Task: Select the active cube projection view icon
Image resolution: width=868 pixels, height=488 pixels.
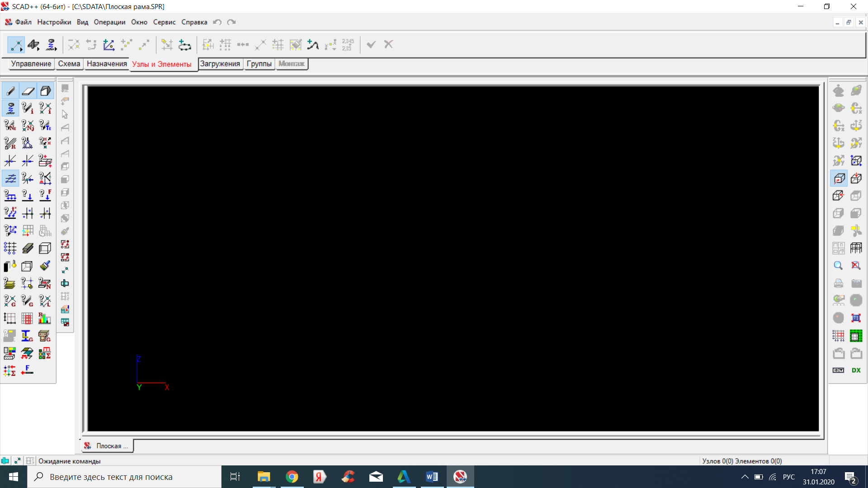Action: [x=839, y=178]
